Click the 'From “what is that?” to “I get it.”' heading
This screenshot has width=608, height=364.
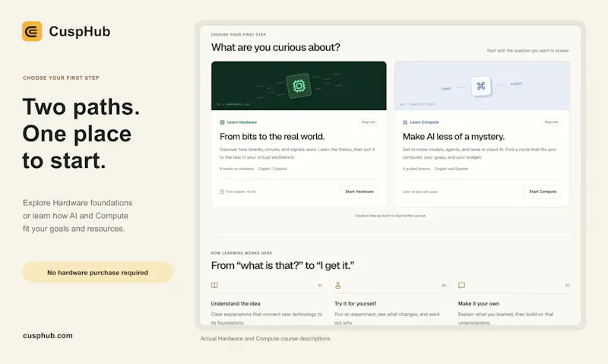pyautogui.click(x=283, y=265)
